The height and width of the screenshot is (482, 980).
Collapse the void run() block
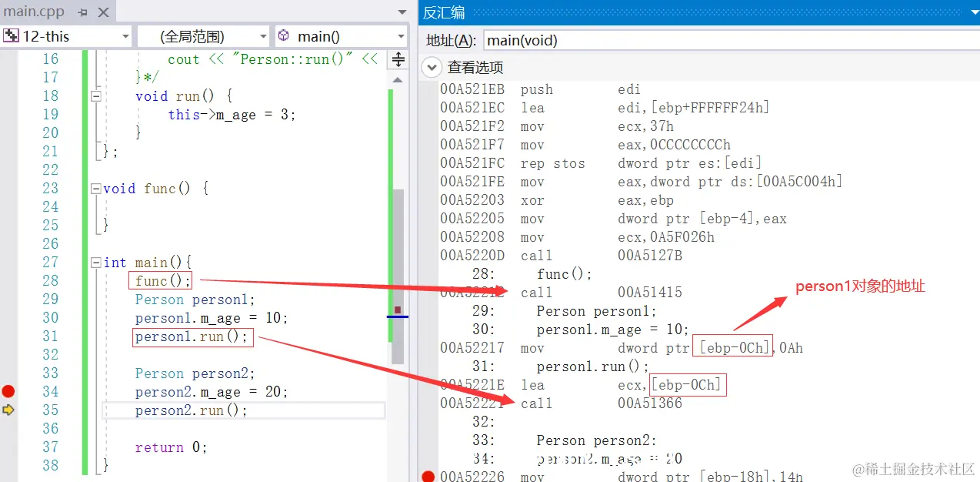95,96
